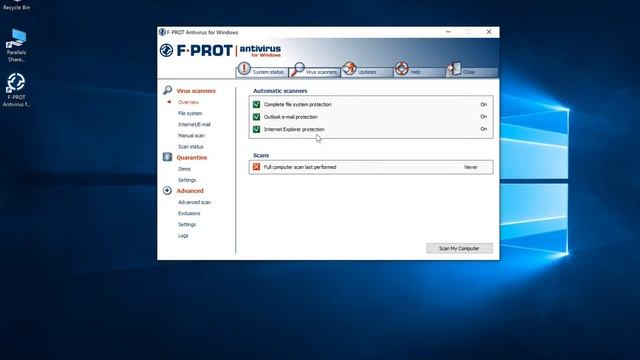Click the title bar F-PROT app icon
This screenshot has height=360, width=640.
point(162,32)
